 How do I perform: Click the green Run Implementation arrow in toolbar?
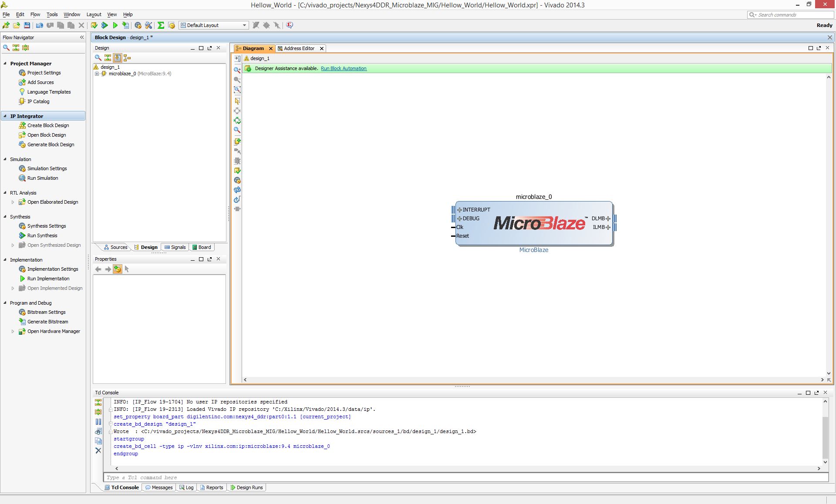pyautogui.click(x=115, y=25)
